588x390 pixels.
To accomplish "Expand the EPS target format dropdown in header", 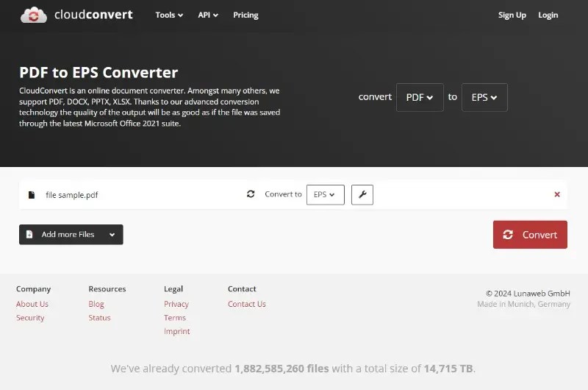I will [x=484, y=97].
